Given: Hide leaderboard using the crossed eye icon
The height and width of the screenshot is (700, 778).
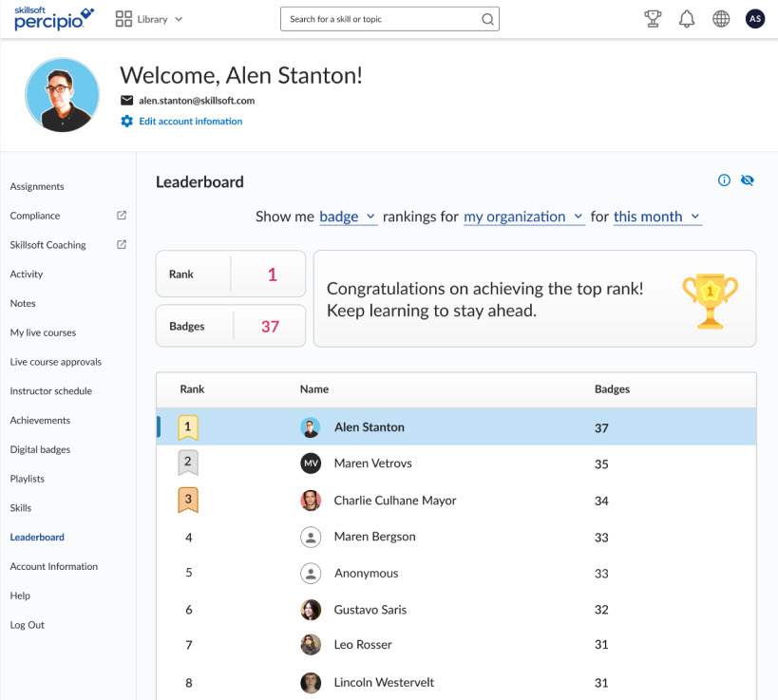Looking at the screenshot, I should (747, 180).
